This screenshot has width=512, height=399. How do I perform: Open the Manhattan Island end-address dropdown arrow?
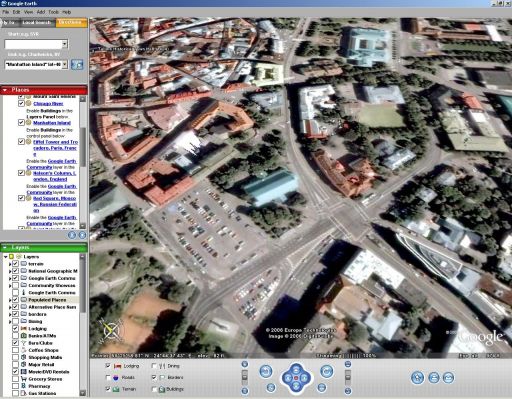[x=65, y=64]
